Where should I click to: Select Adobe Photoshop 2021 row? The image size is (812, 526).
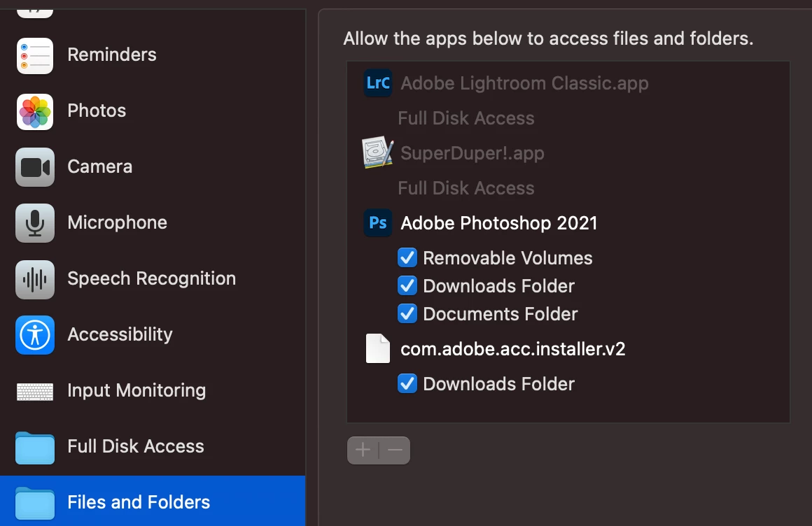[x=568, y=222]
